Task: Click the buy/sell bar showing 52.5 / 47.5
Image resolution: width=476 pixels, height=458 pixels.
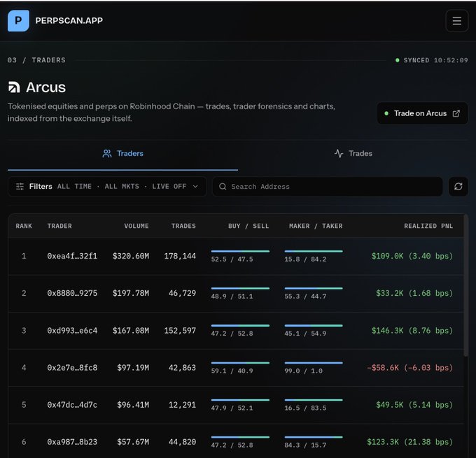Action: click(240, 251)
